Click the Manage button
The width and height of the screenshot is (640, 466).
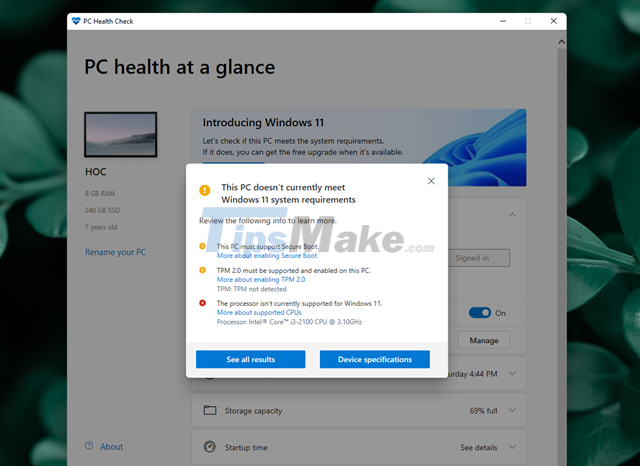(x=484, y=340)
